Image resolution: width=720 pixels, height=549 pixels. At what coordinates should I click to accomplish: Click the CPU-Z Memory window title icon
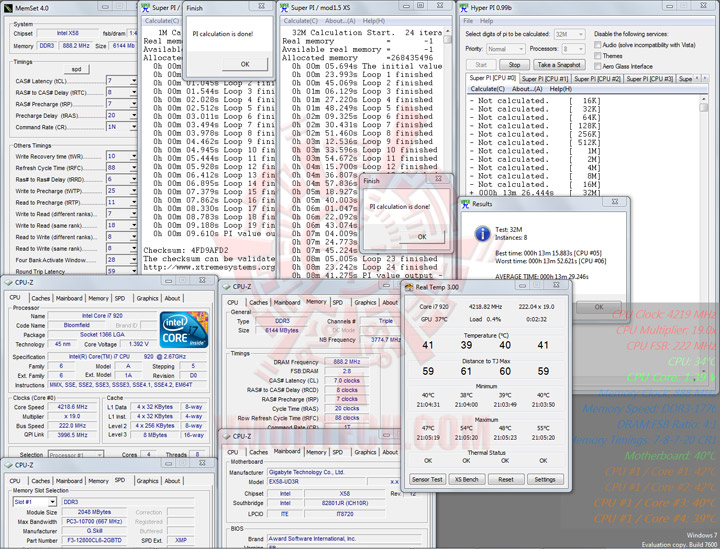(x=226, y=286)
